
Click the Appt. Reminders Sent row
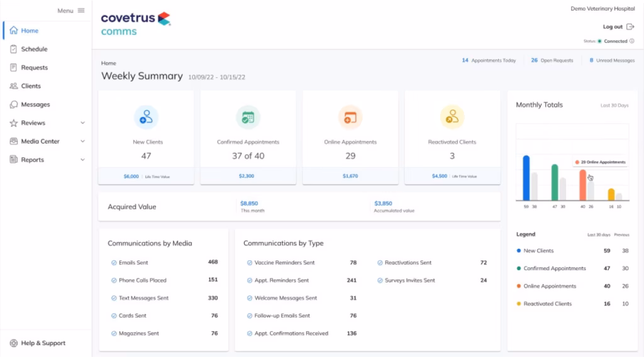tap(301, 280)
